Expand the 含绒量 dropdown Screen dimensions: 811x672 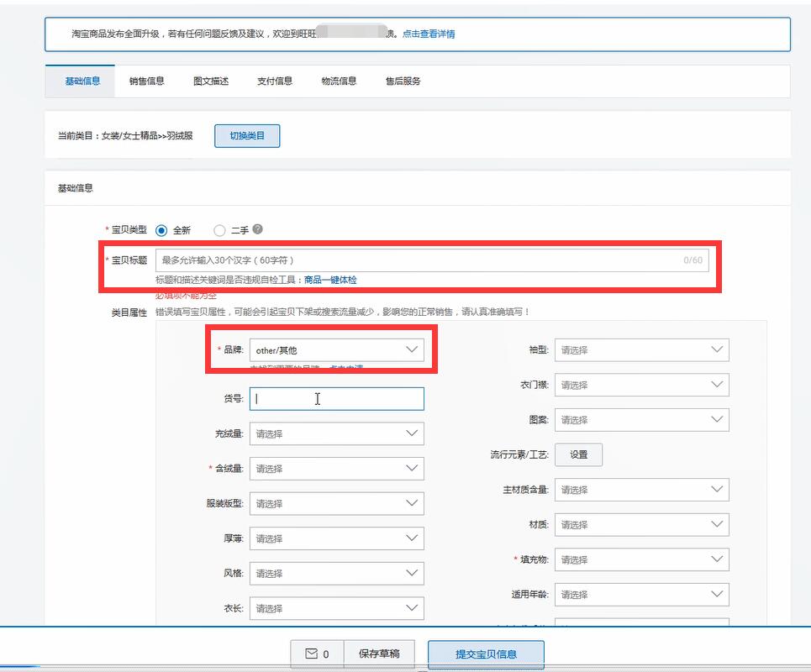(336, 469)
